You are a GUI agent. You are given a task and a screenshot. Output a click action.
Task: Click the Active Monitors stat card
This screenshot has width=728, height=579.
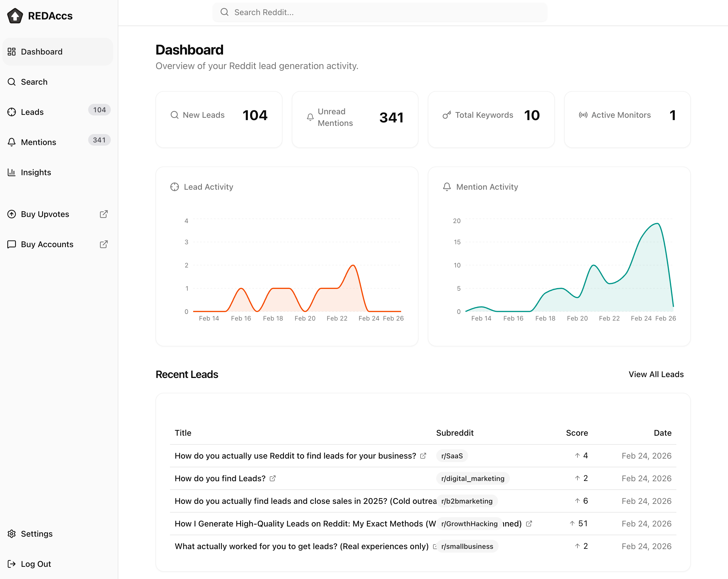coord(627,119)
